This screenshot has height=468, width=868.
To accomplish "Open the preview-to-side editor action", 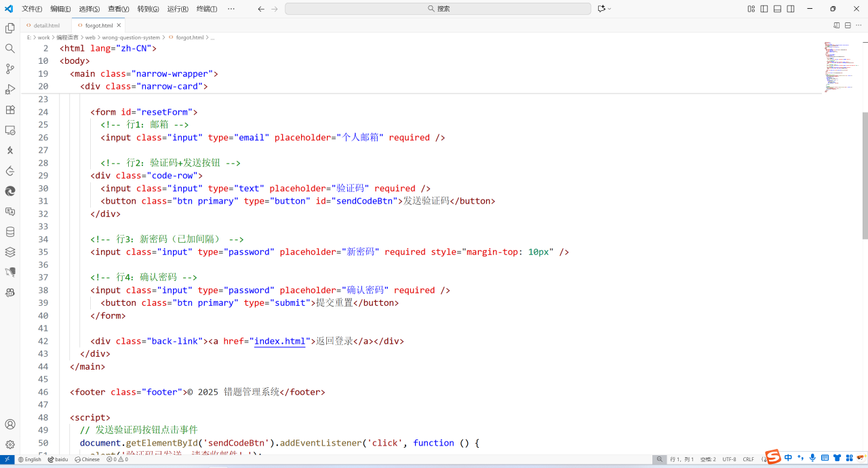I will pos(837,25).
